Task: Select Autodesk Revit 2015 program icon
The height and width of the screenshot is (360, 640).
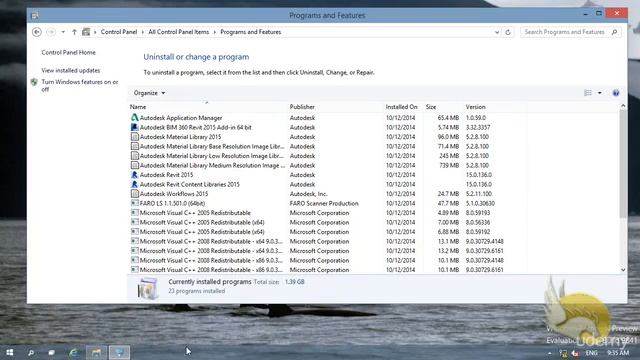Action: point(135,175)
